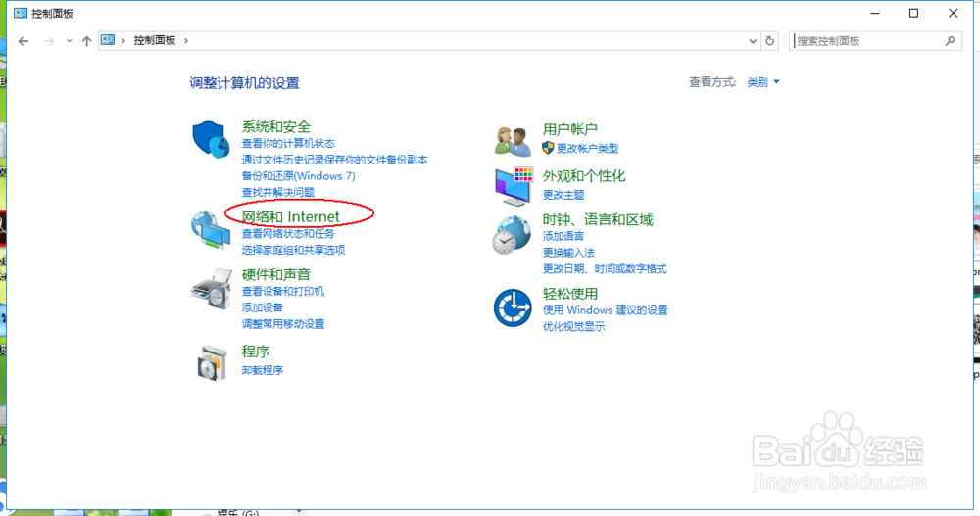Open the 类别 view-by dropdown
Viewport: 980px width, 516px height.
763,82
